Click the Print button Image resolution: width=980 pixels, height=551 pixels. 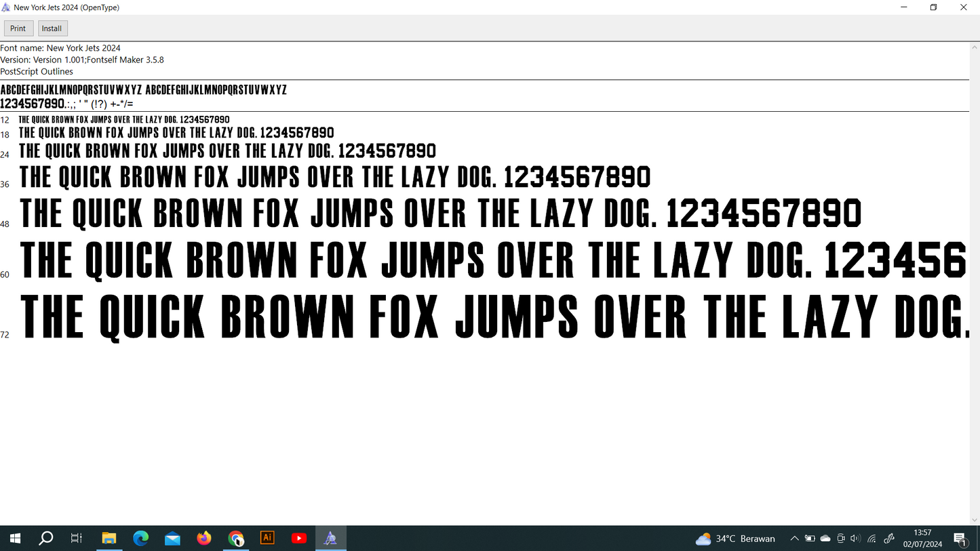pyautogui.click(x=18, y=28)
